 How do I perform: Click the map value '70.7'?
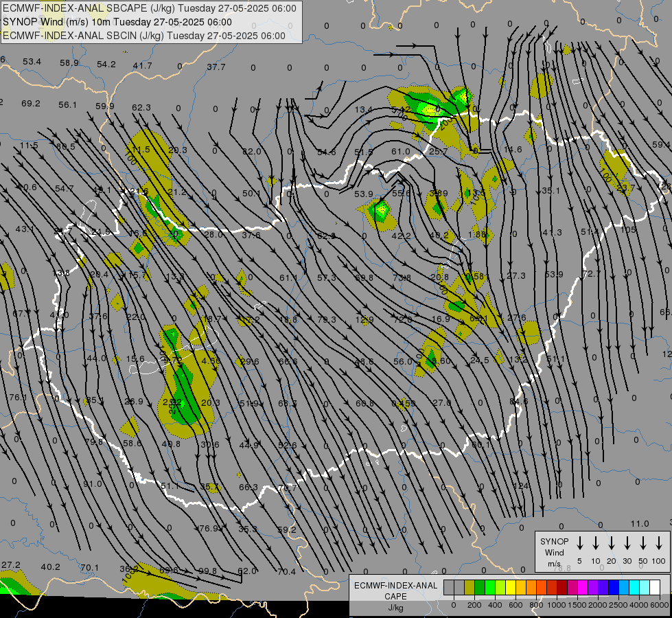(x=287, y=488)
